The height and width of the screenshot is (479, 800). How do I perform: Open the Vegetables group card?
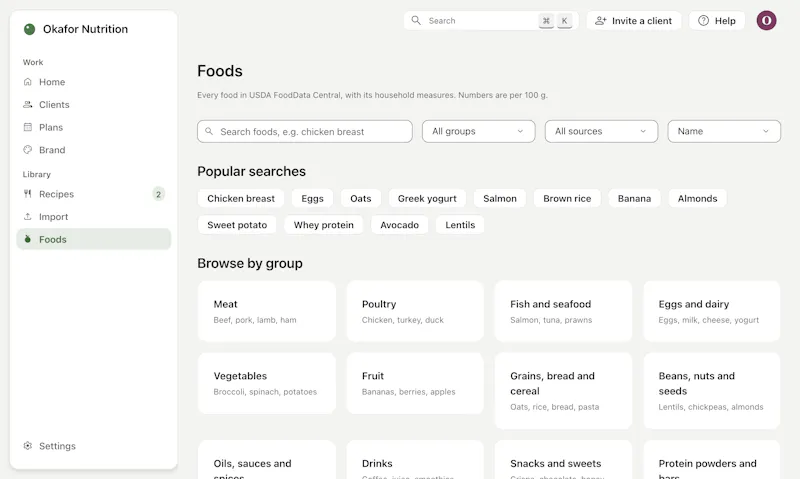[267, 383]
